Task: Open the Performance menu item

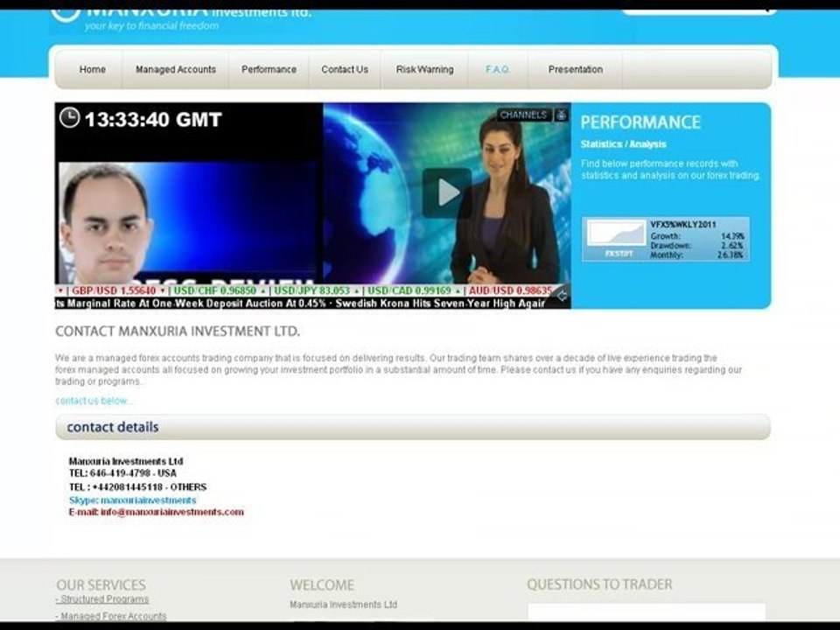Action: (269, 70)
